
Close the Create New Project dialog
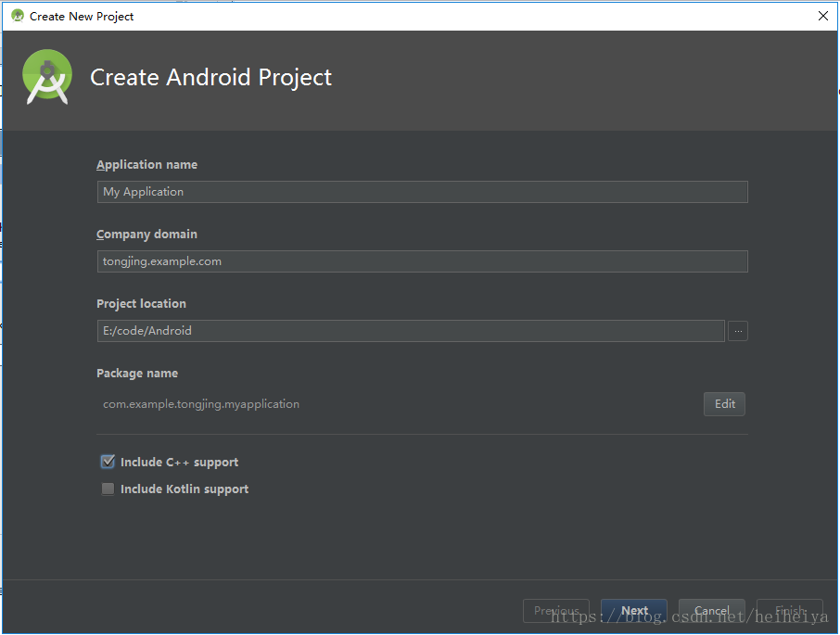[821, 15]
